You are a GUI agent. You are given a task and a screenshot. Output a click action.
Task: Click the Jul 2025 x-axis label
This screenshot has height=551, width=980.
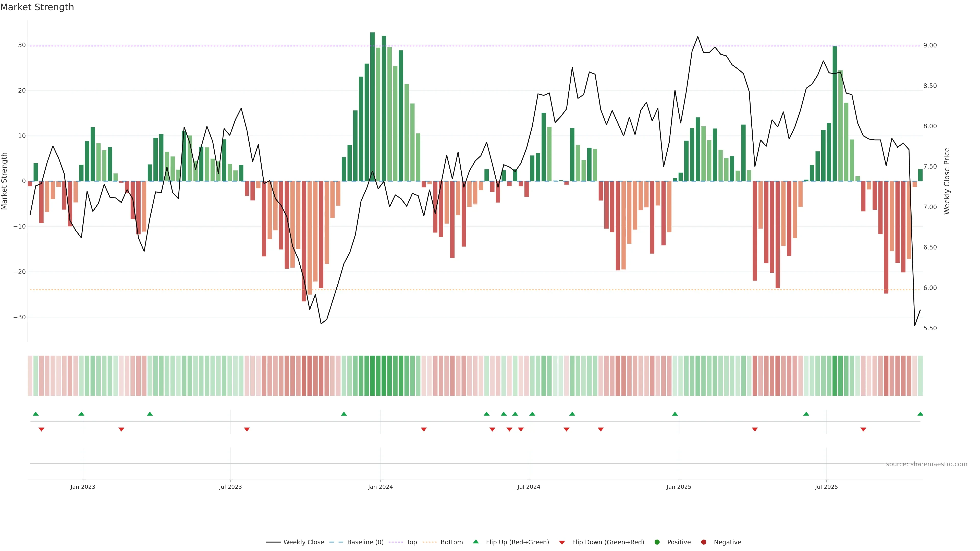826,487
